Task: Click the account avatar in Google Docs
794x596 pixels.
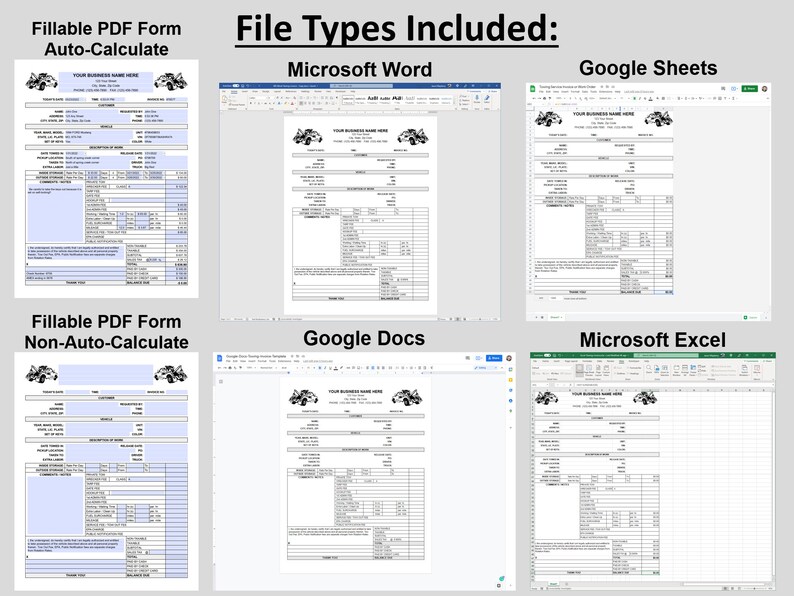Action: 509,358
